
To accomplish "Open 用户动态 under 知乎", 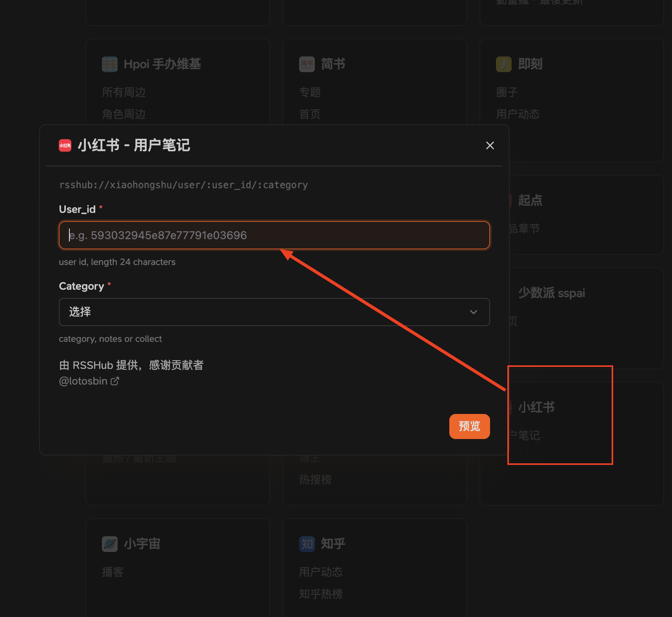I will (321, 572).
